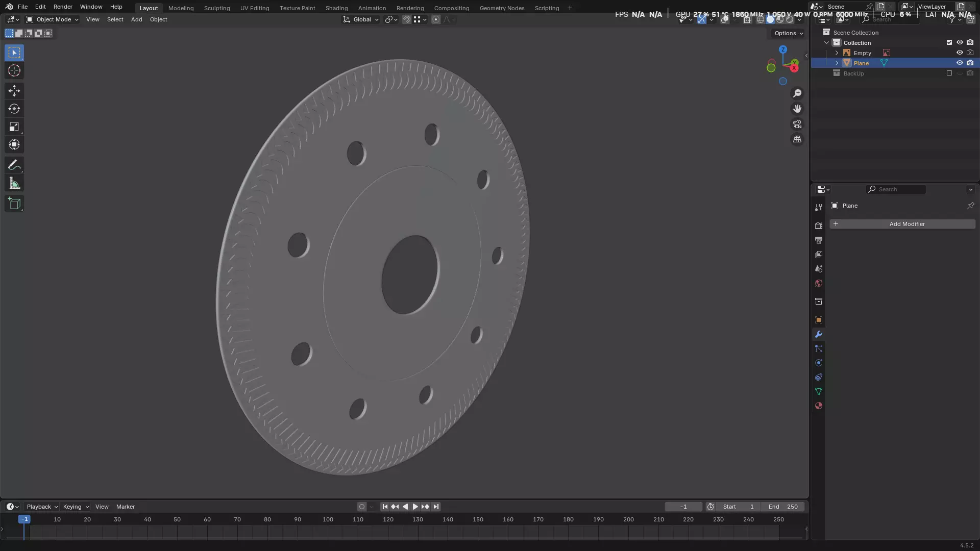980x551 pixels.
Task: Select the Select Box tool
Action: point(14,53)
